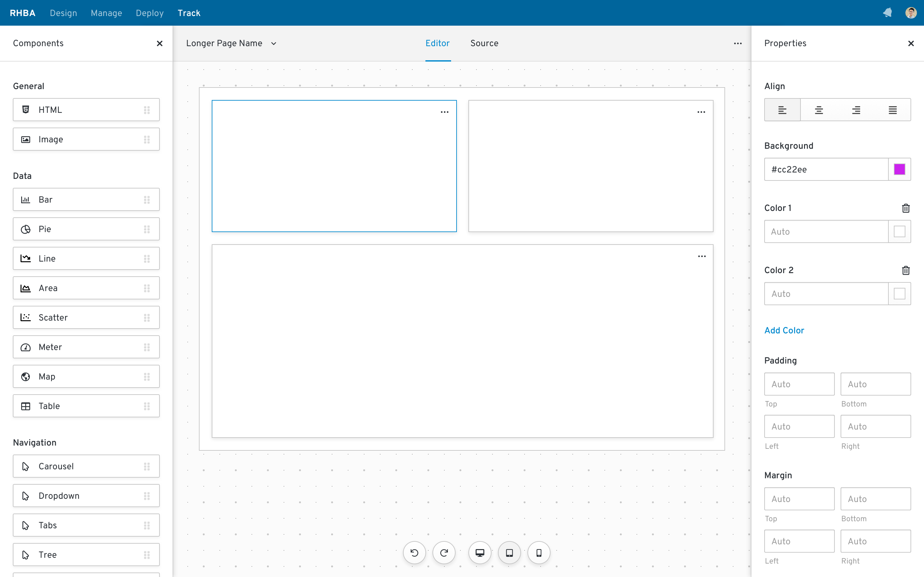The height and width of the screenshot is (577, 924).
Task: Switch to the Source tab
Action: (484, 43)
